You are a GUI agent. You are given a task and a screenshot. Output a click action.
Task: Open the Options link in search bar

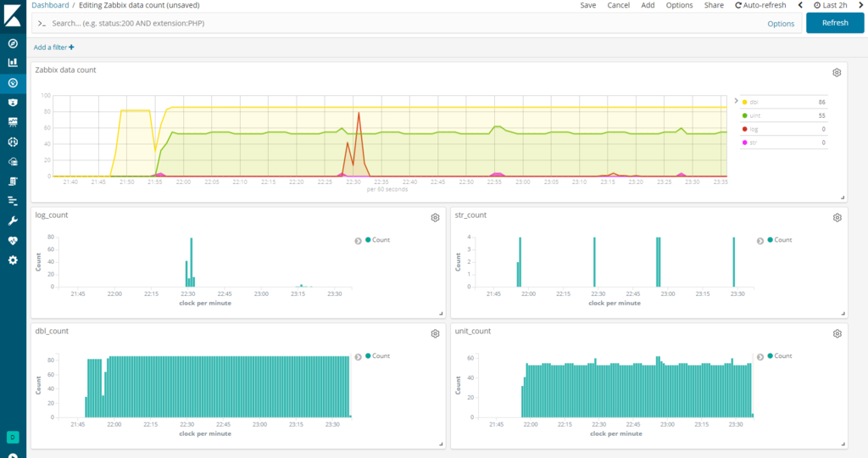point(781,23)
